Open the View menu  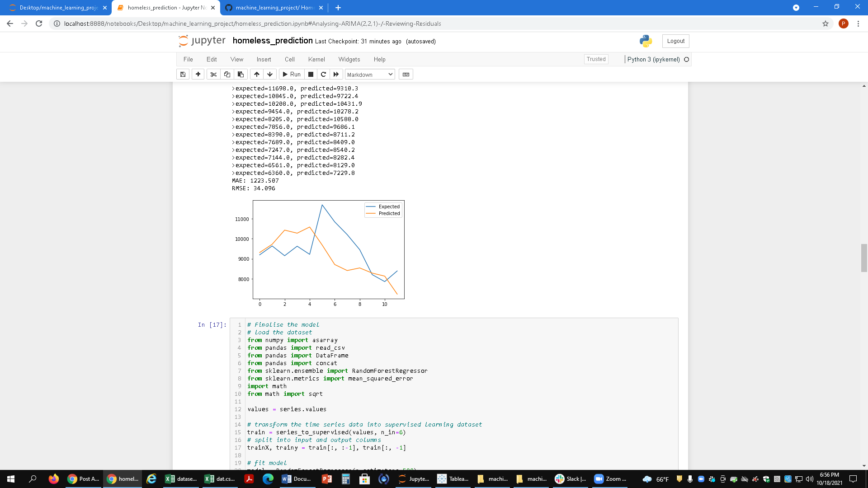click(x=237, y=59)
